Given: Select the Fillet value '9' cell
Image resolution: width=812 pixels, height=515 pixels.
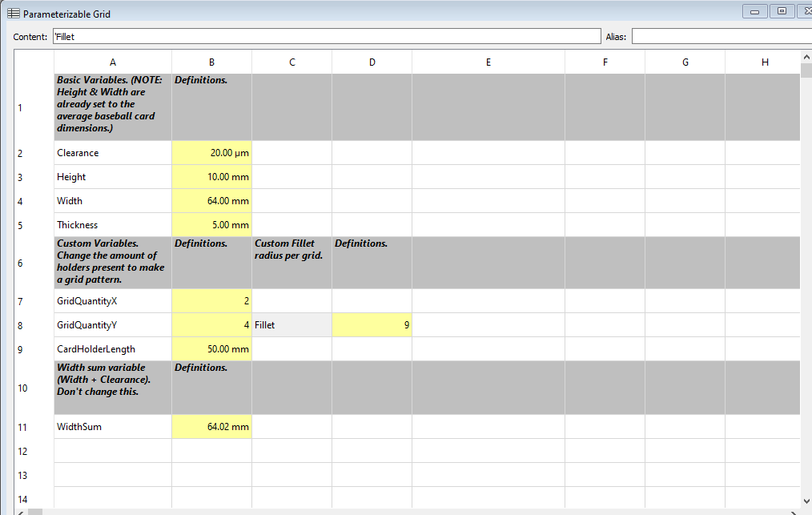Looking at the screenshot, I should [x=372, y=325].
